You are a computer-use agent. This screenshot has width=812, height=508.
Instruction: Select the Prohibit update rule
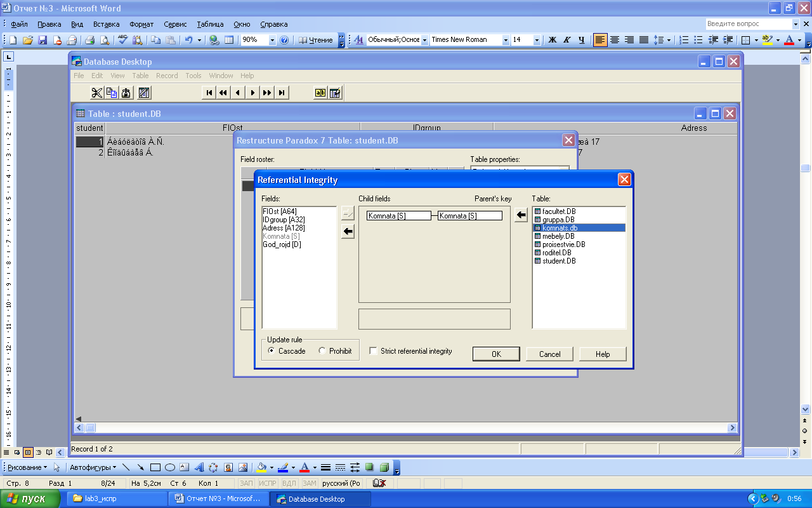[322, 351]
